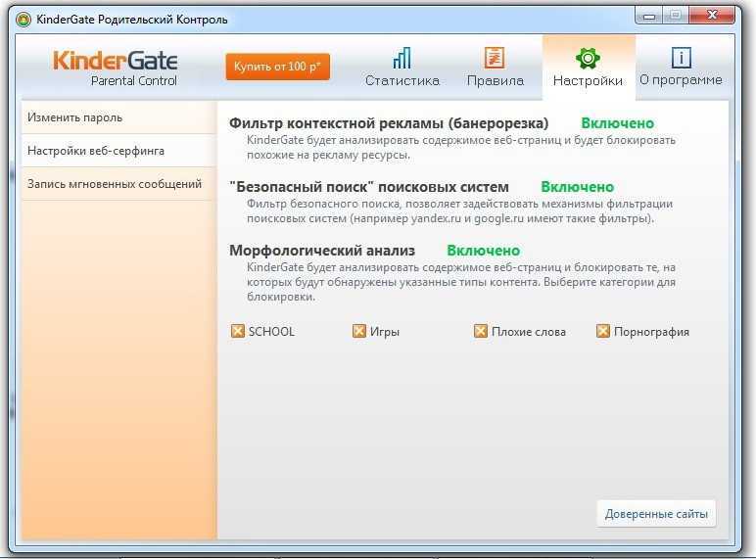Click the SCHOOL label text

click(x=271, y=332)
